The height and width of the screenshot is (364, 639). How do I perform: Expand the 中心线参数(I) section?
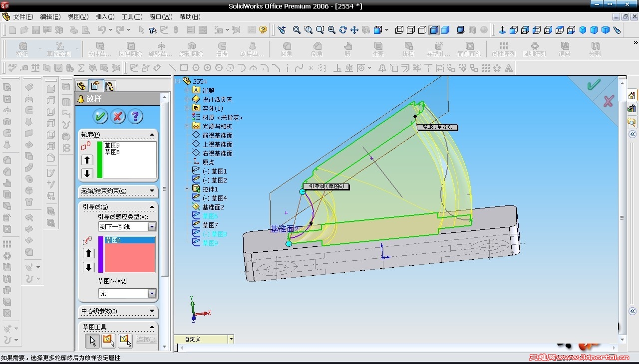point(152,311)
